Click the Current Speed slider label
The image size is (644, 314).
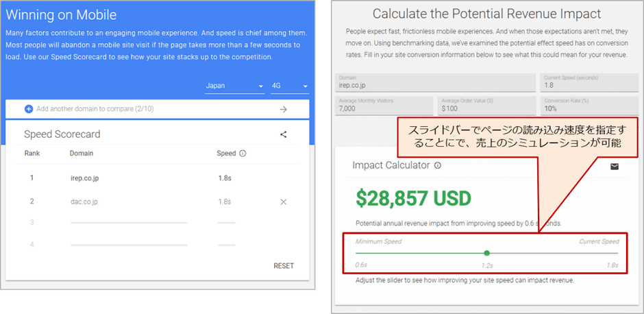click(x=599, y=241)
